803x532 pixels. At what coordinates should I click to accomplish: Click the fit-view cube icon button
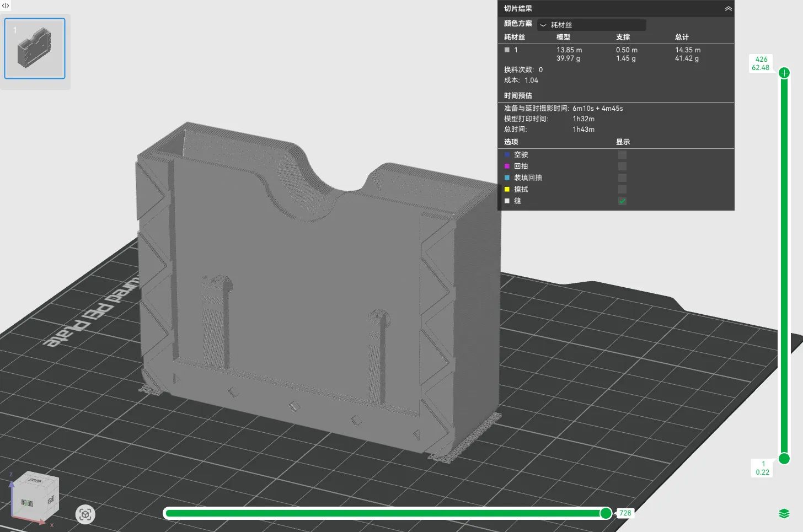point(85,514)
